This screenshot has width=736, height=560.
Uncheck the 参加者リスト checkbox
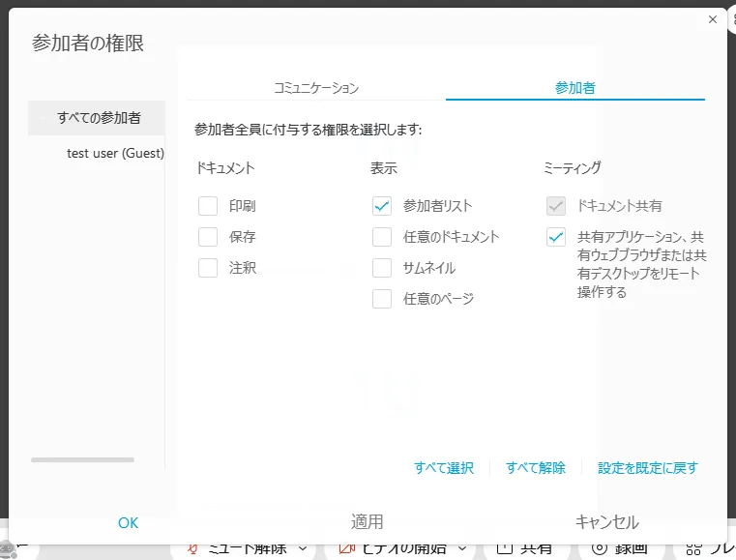(x=382, y=206)
